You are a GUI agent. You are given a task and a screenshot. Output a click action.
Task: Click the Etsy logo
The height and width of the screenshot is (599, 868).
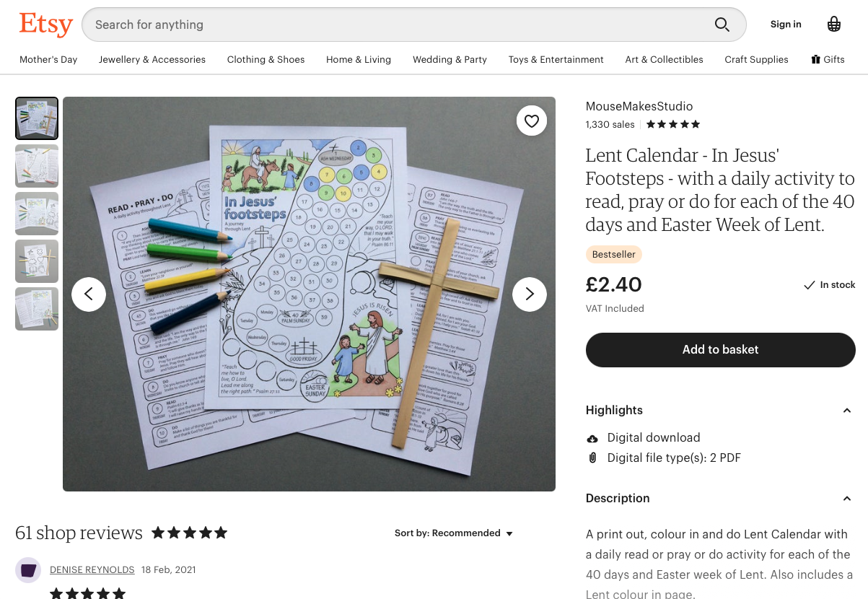(46, 25)
